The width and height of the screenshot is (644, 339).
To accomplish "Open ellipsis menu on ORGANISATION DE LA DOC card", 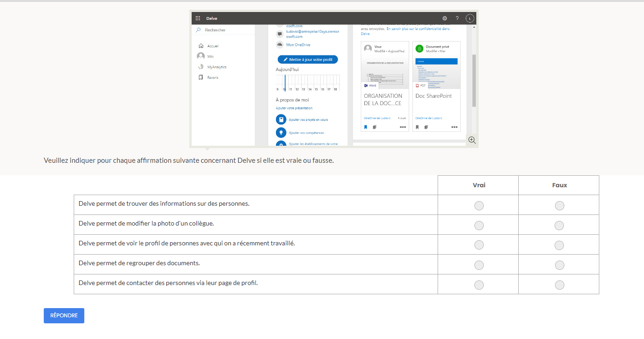I will (403, 127).
